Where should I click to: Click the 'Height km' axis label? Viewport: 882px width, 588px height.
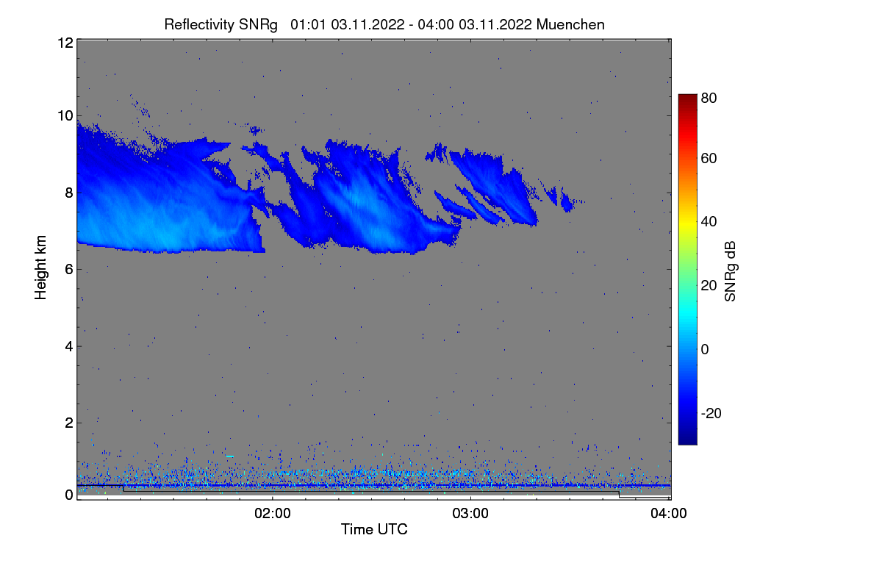pos(41,267)
